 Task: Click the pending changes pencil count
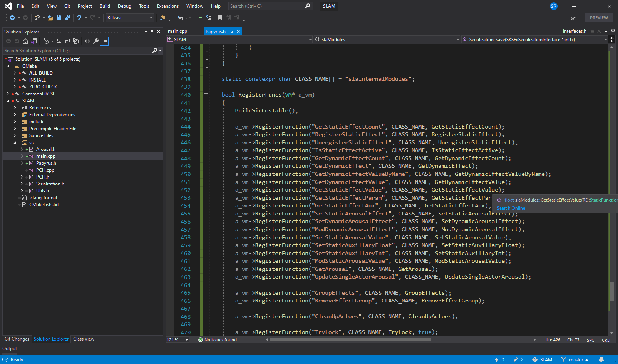[x=518, y=360]
